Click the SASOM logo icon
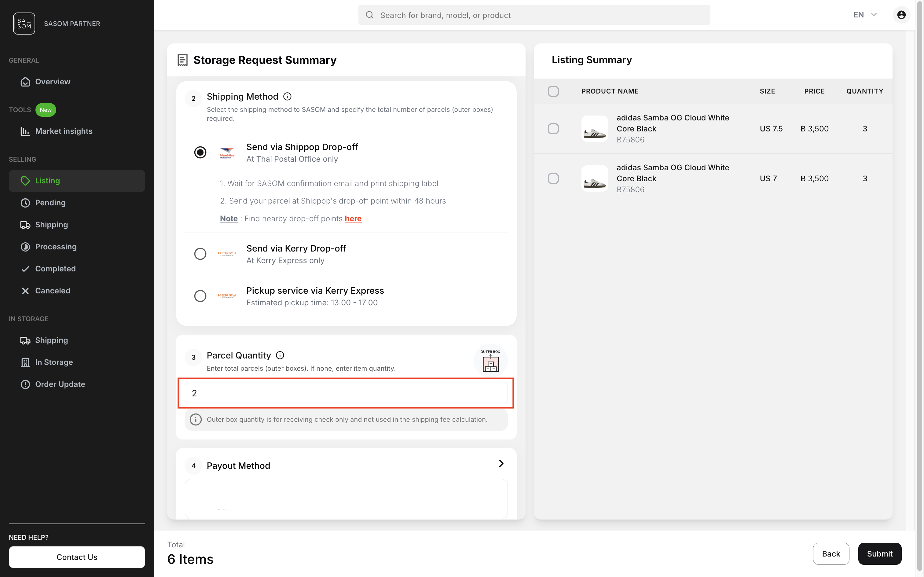The height and width of the screenshot is (577, 924). point(24,24)
